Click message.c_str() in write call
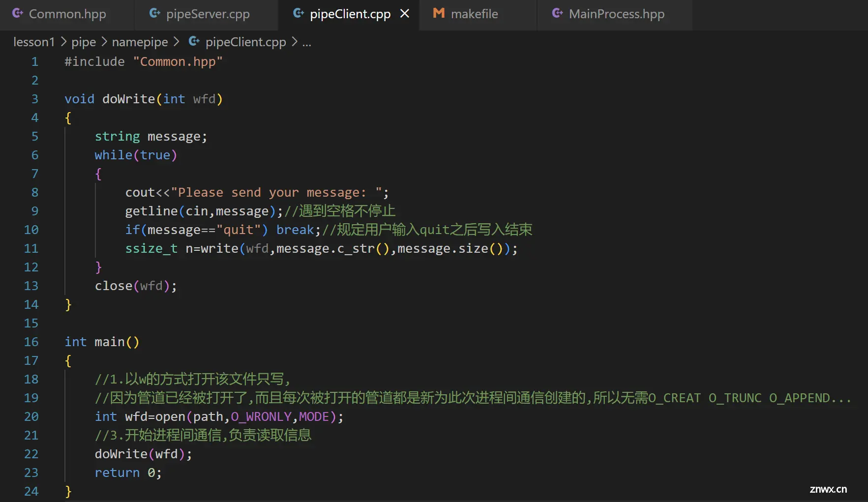Viewport: 868px width, 502px height. 332,248
